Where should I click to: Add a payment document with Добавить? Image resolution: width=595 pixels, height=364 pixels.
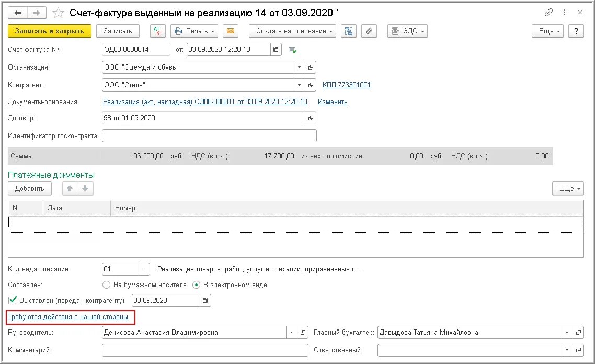pyautogui.click(x=30, y=188)
